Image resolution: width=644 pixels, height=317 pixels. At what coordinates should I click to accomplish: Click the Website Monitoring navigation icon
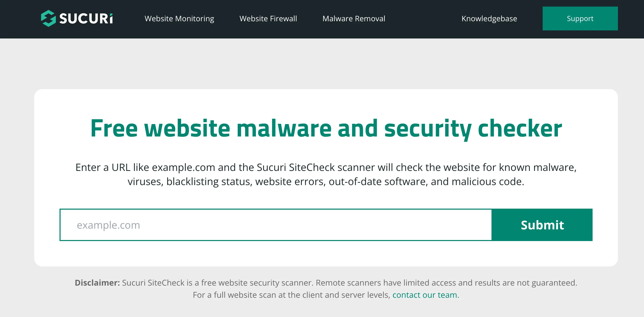coord(179,18)
